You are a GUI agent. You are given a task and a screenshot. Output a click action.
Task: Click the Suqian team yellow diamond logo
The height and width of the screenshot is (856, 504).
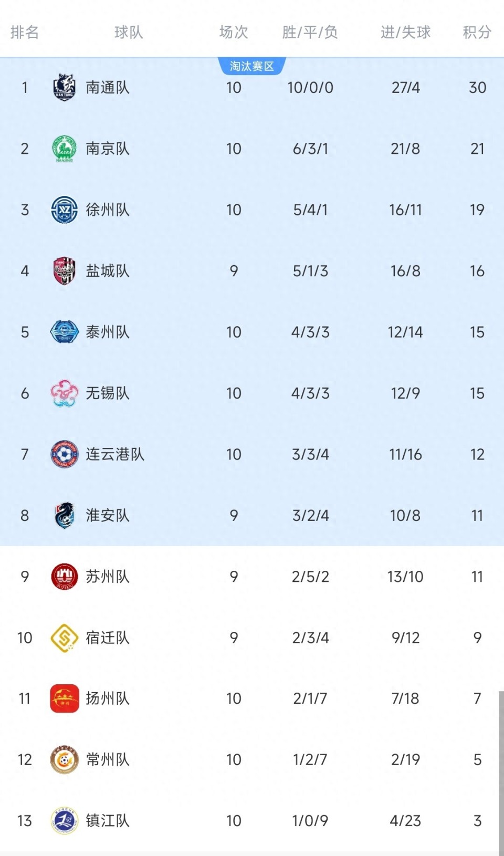coord(65,638)
